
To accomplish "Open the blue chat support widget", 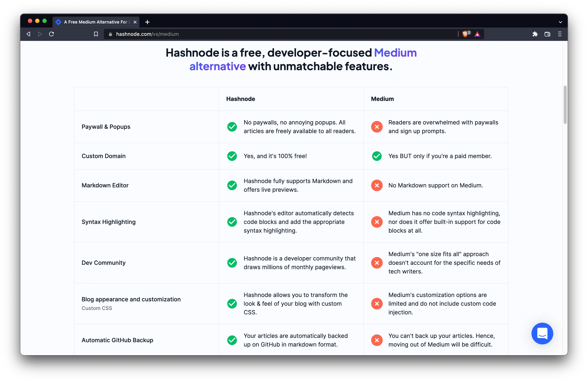I will coord(542,333).
